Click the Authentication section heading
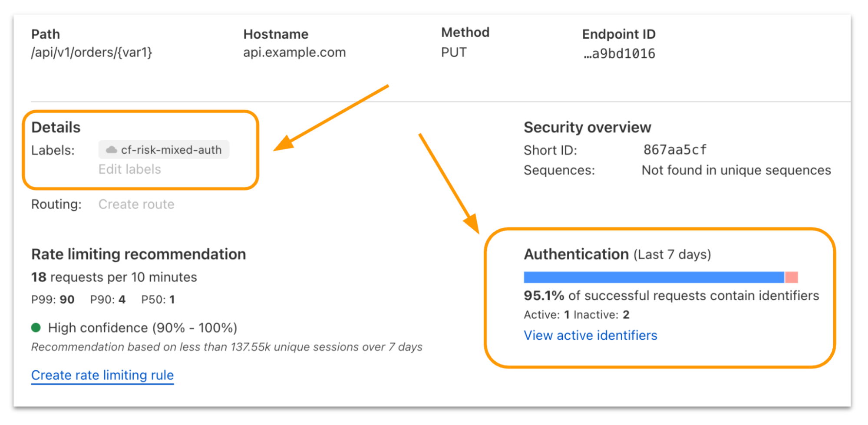The image size is (868, 425). click(576, 254)
